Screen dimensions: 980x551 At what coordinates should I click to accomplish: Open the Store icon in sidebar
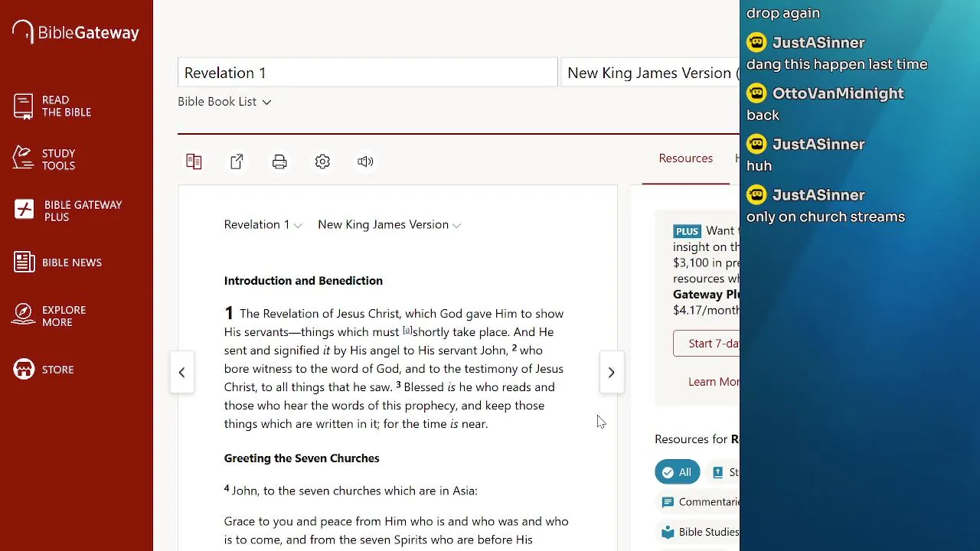(24, 369)
